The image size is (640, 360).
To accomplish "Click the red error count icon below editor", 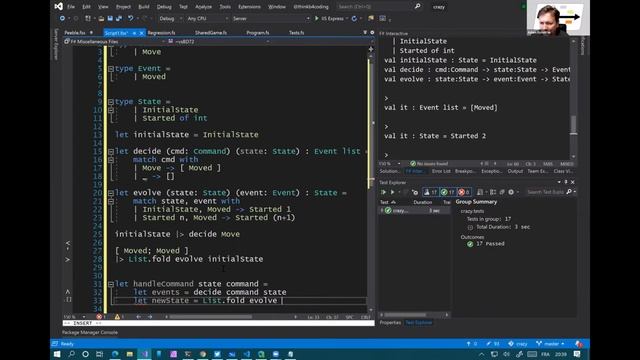I will click(x=99, y=316).
